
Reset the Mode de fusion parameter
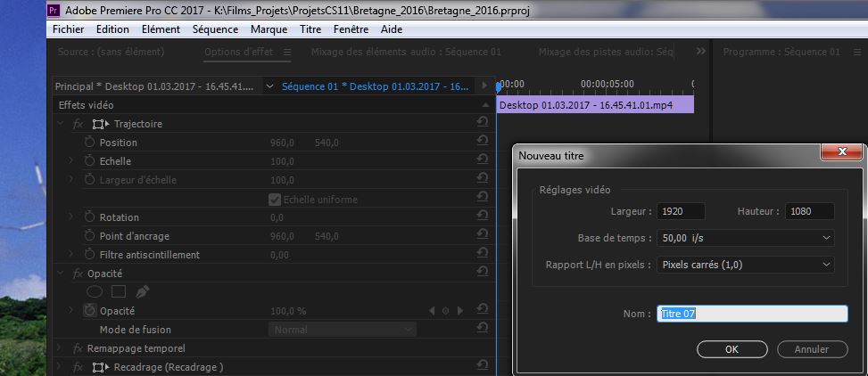tap(482, 328)
